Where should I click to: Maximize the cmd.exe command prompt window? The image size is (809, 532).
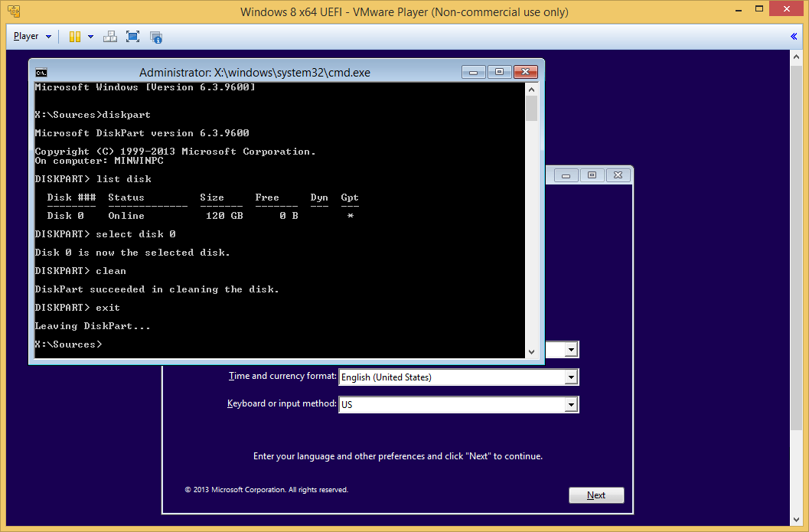point(499,72)
